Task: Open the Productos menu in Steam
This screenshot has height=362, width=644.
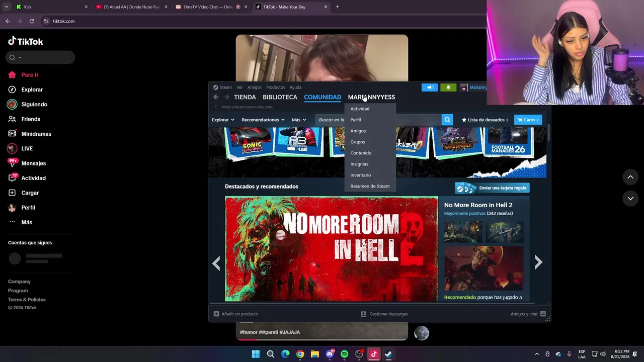Action: [276, 87]
